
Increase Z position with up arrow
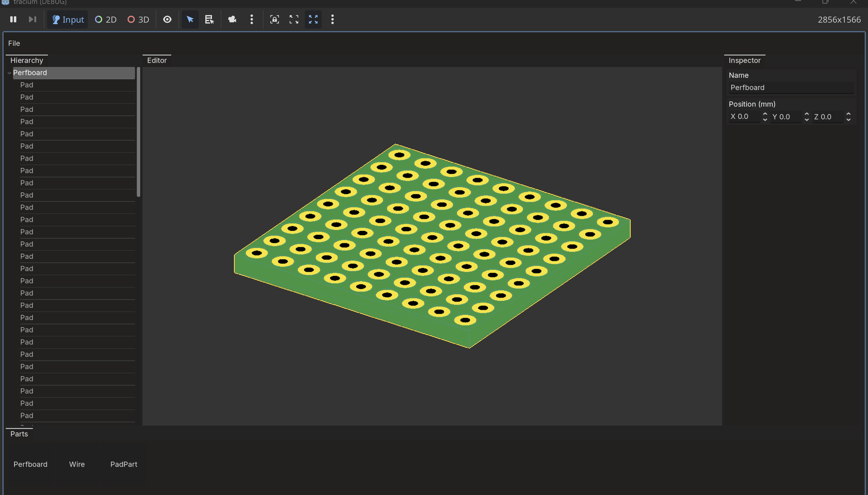click(x=848, y=114)
